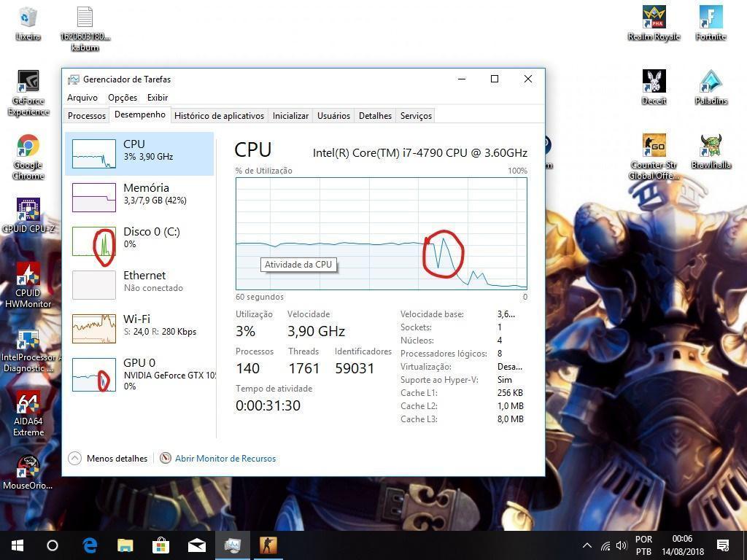Click the 140 Processos value
Screen dimensions: 747x560
pos(248,368)
